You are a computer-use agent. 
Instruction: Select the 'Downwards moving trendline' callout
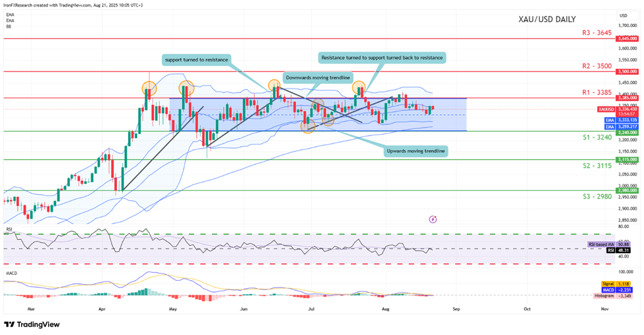(x=316, y=77)
